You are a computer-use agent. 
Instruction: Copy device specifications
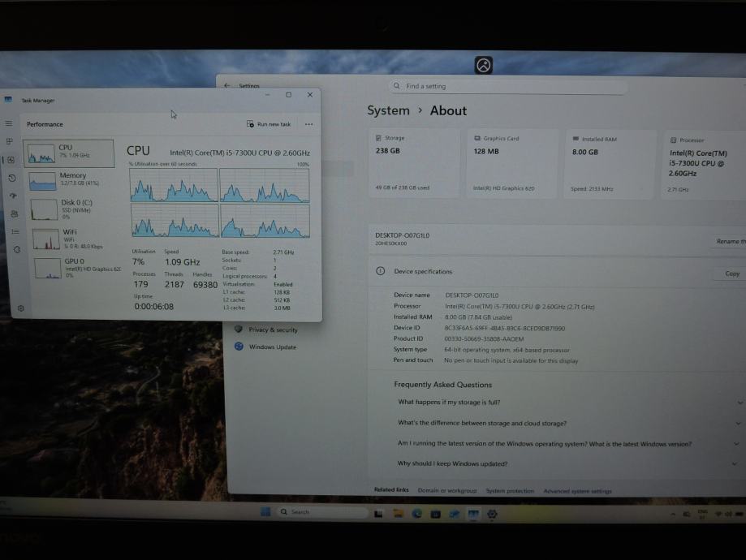(x=731, y=274)
